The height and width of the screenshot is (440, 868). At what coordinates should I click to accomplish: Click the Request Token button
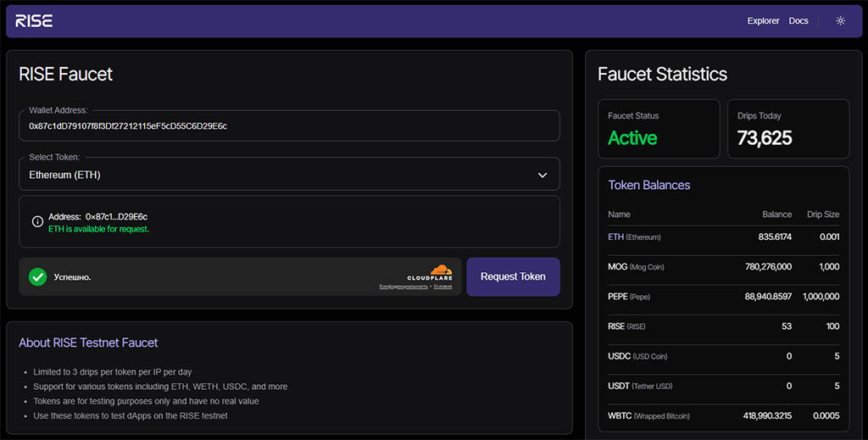(513, 276)
